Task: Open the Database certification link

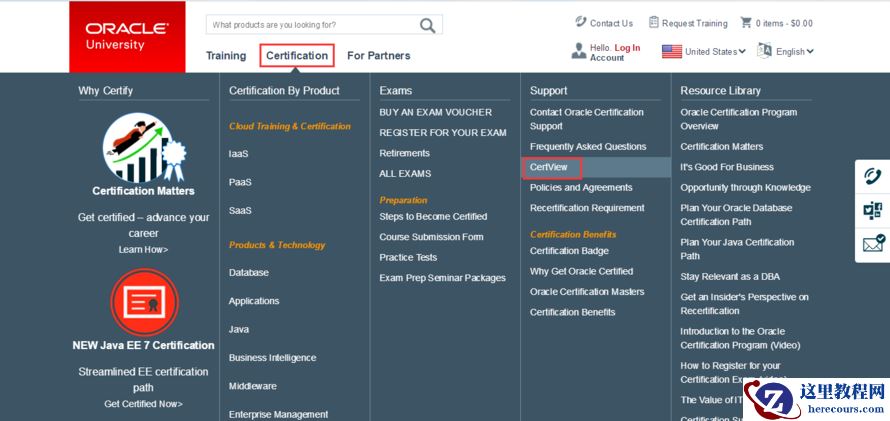Action: (x=248, y=272)
